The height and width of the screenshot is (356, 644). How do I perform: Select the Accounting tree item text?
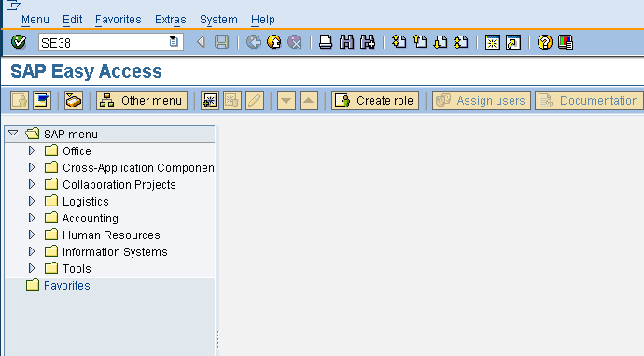[x=91, y=219]
